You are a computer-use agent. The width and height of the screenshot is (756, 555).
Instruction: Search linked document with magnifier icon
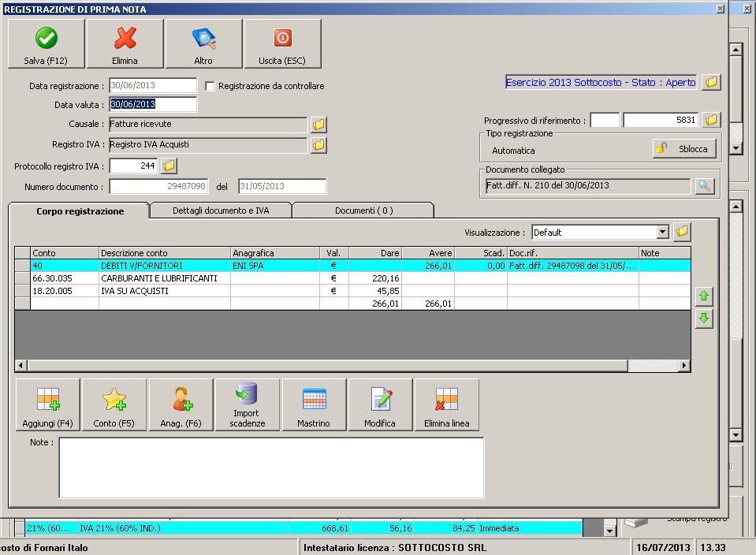pyautogui.click(x=705, y=185)
